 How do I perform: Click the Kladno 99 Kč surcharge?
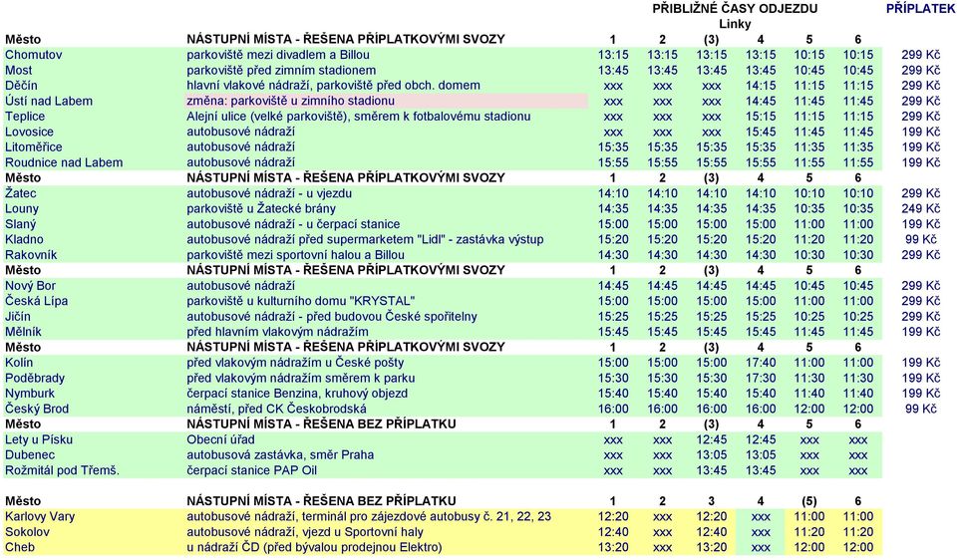(x=920, y=240)
